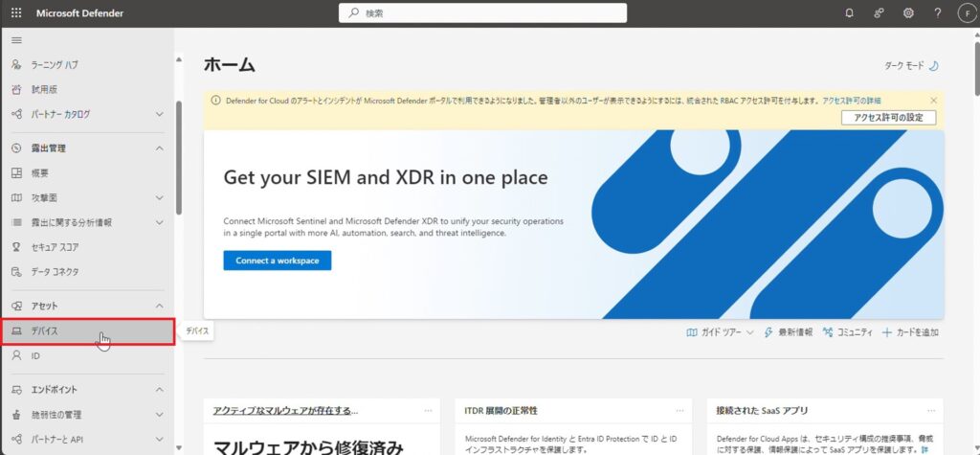Expand the 攻撃面 submenu
980x455 pixels.
(x=159, y=198)
